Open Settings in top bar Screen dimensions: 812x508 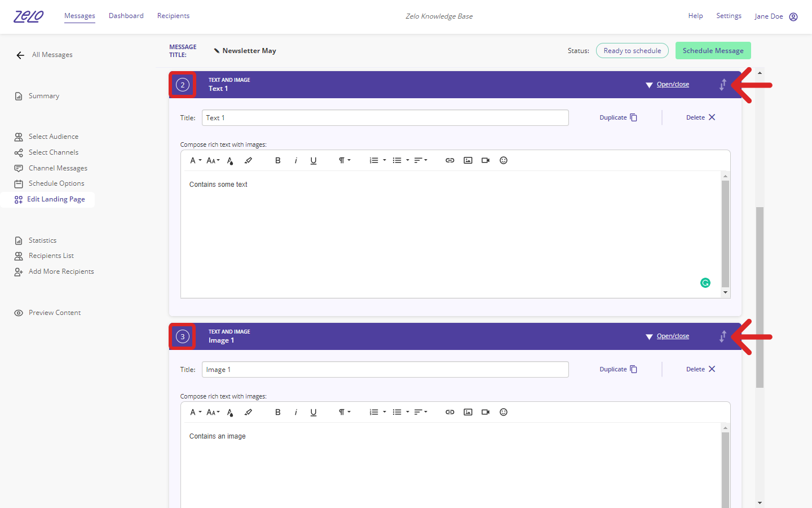729,16
